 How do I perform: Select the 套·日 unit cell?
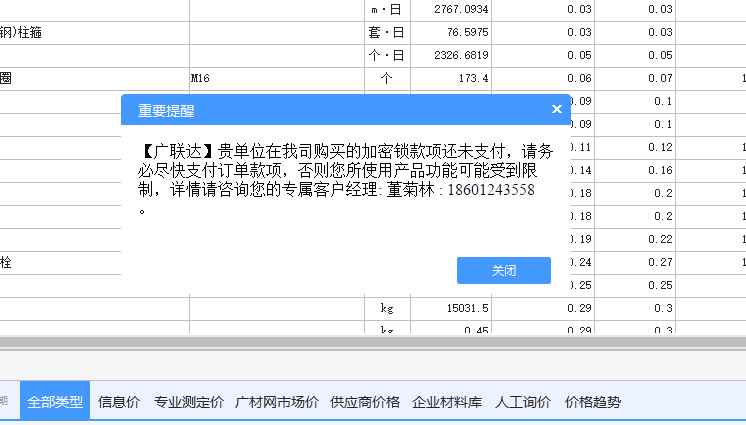tap(387, 32)
